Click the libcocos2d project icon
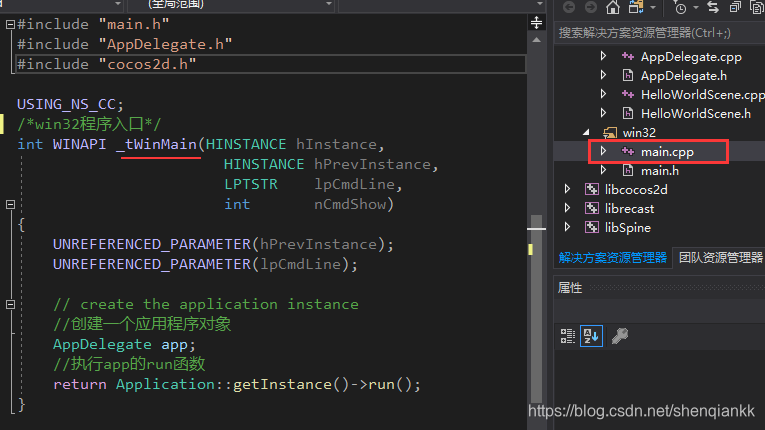 pos(592,189)
